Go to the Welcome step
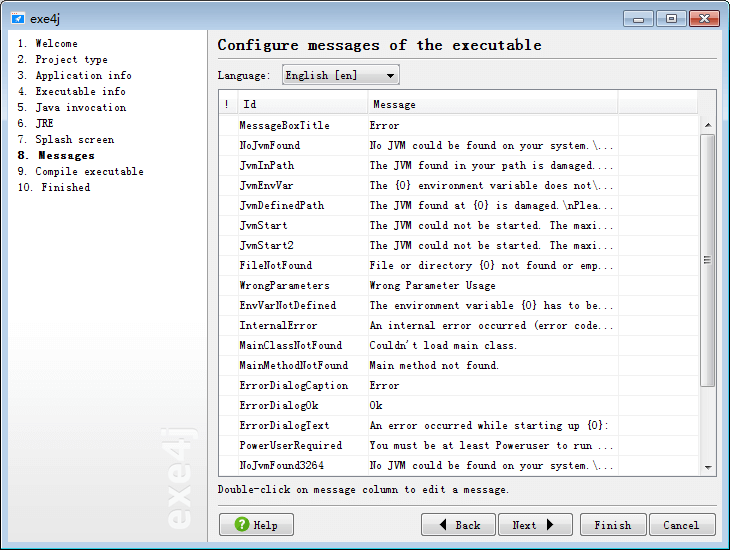This screenshot has height=550, width=730. click(56, 44)
